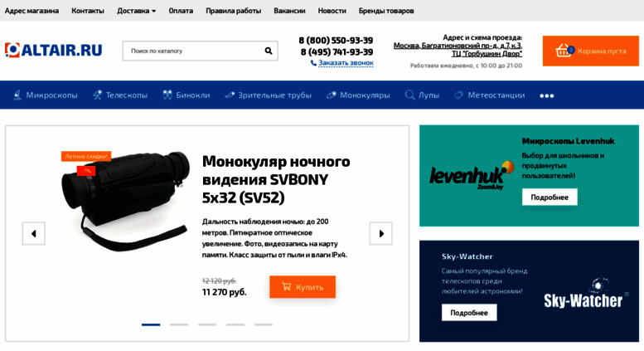Open the Контакты menu item
The height and width of the screenshot is (351, 644).
[x=88, y=11]
